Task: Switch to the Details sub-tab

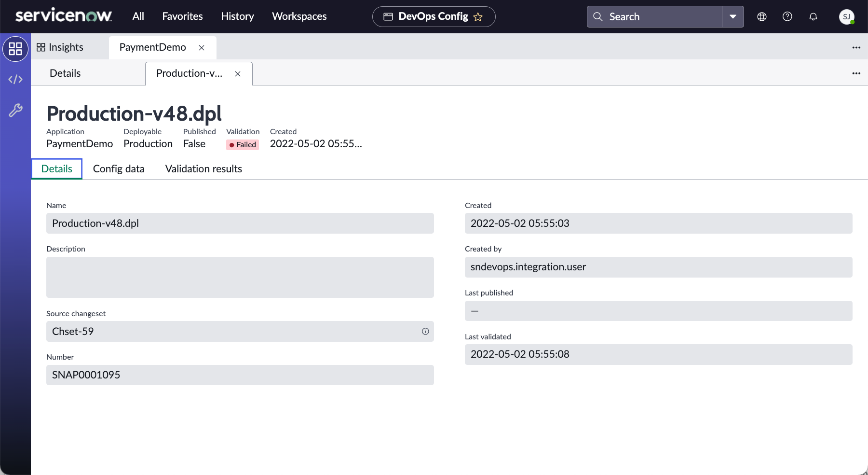Action: 65,73
